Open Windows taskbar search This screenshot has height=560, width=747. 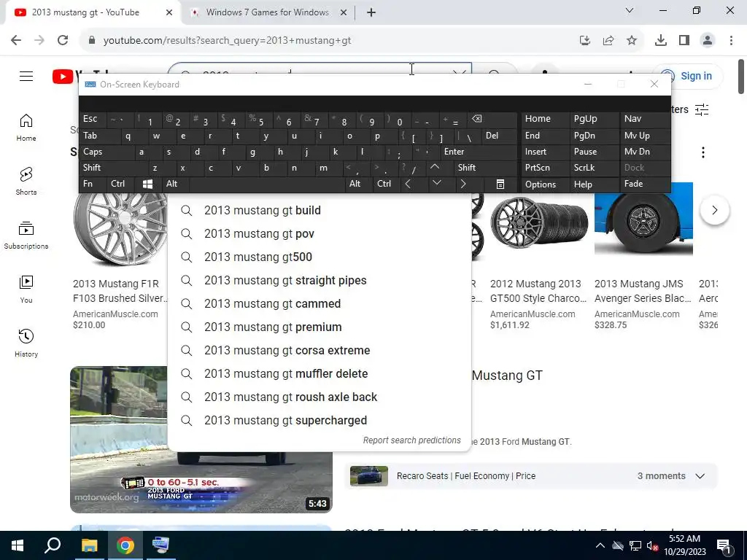pos(53,545)
